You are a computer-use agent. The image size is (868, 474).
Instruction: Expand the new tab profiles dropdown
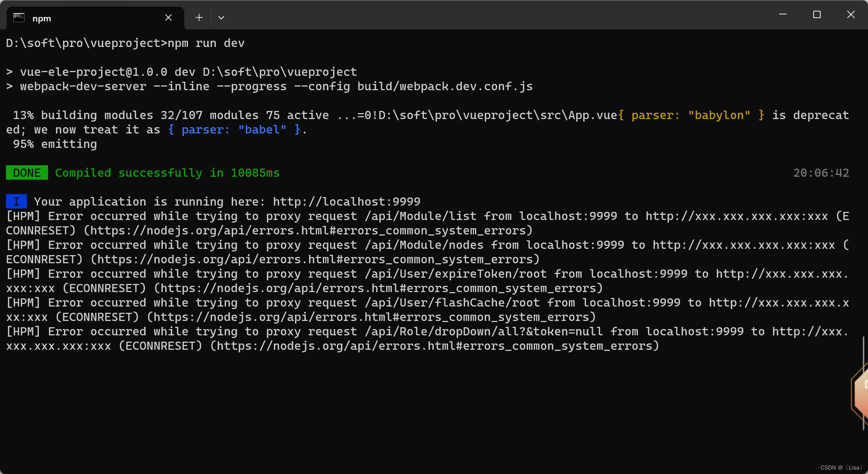221,18
